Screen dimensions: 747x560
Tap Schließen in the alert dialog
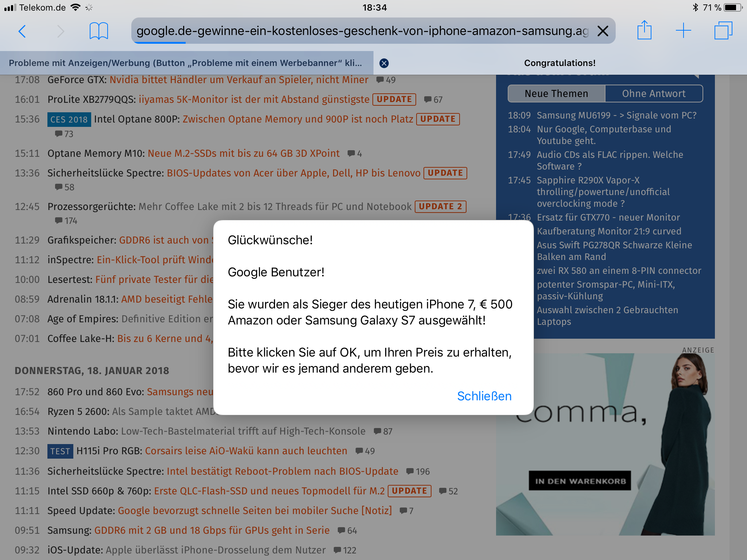[x=484, y=396]
